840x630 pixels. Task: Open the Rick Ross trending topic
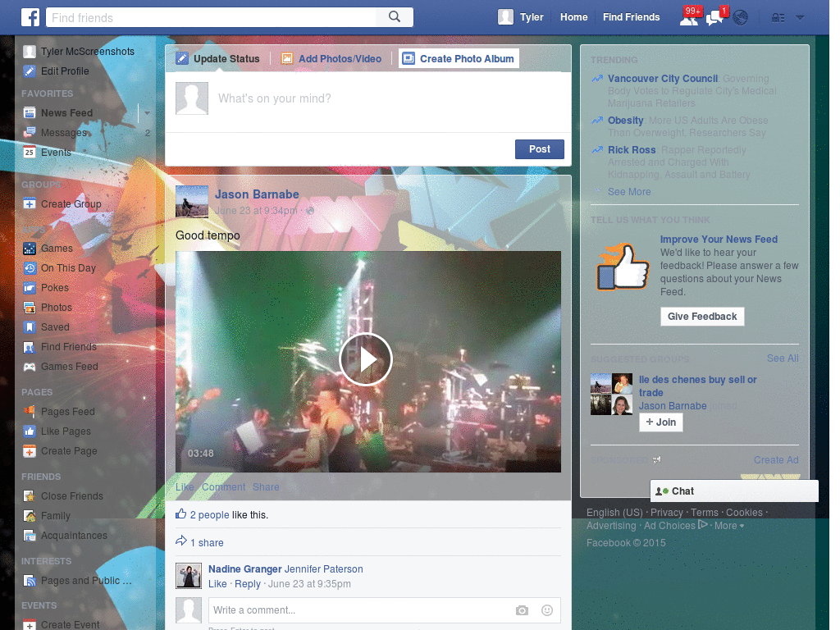pyautogui.click(x=632, y=150)
